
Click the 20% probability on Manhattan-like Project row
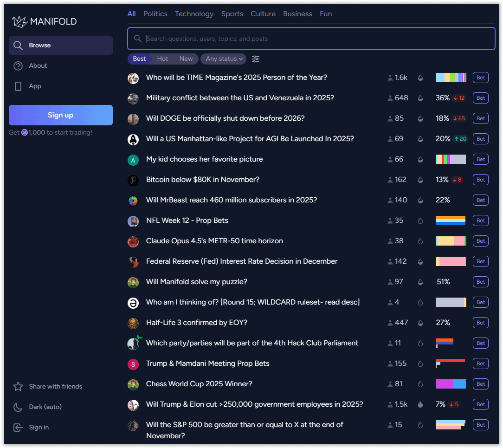443,139
